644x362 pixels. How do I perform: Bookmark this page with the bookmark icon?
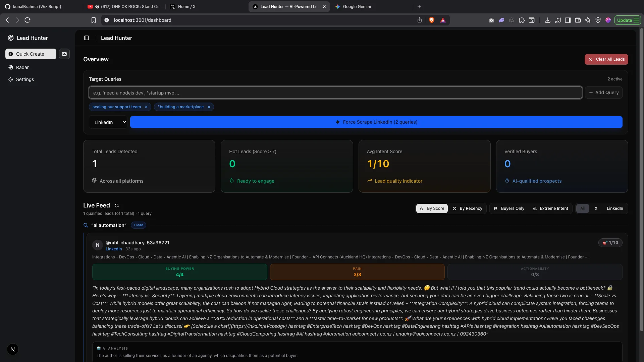click(x=94, y=20)
